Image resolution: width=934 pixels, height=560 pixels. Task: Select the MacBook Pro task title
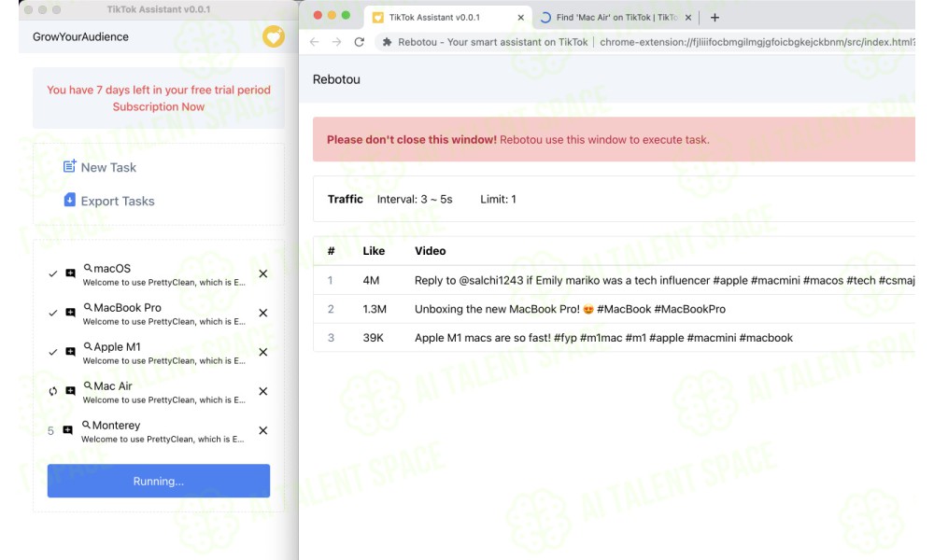point(127,308)
